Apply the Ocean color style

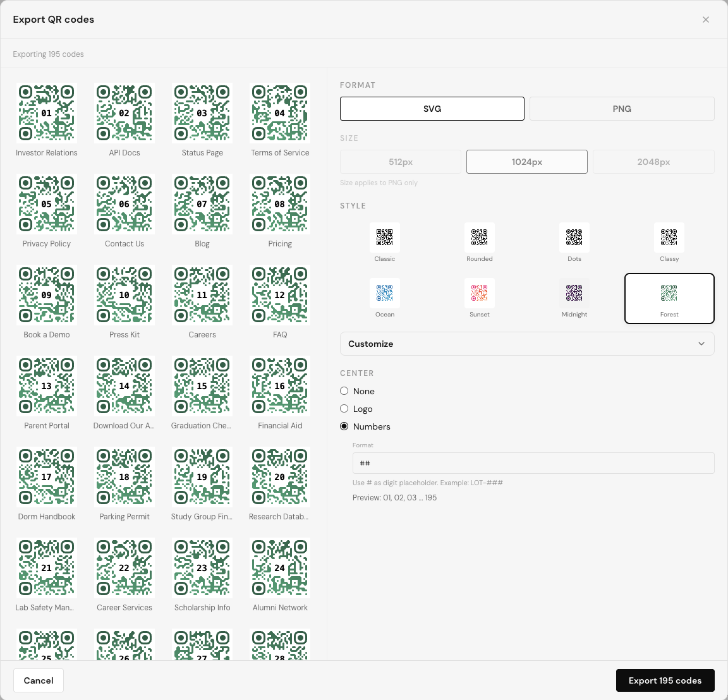384,298
